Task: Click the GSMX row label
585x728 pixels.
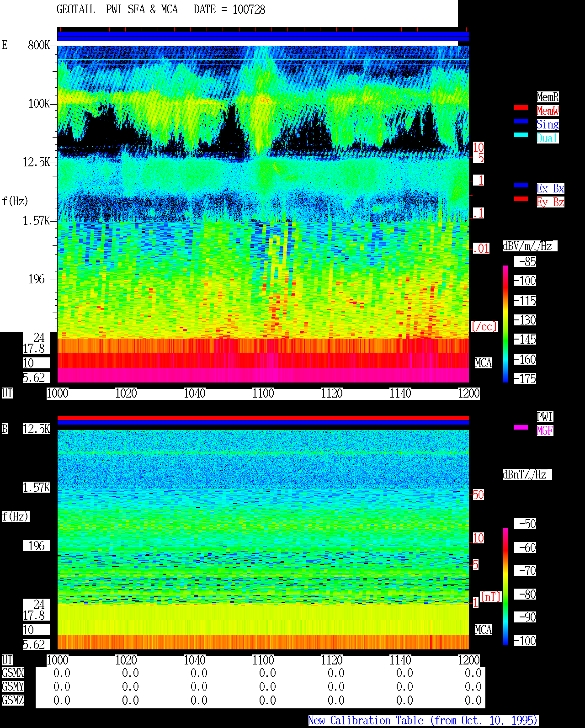Action: click(x=13, y=673)
